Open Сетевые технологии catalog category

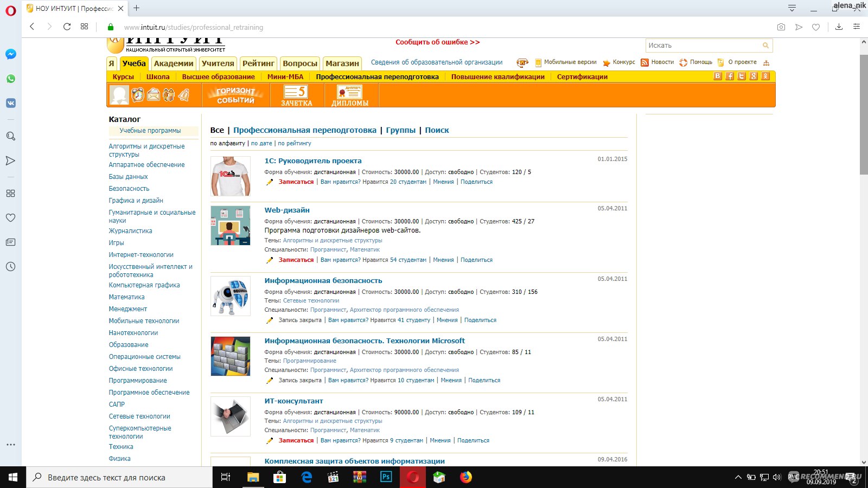139,416
